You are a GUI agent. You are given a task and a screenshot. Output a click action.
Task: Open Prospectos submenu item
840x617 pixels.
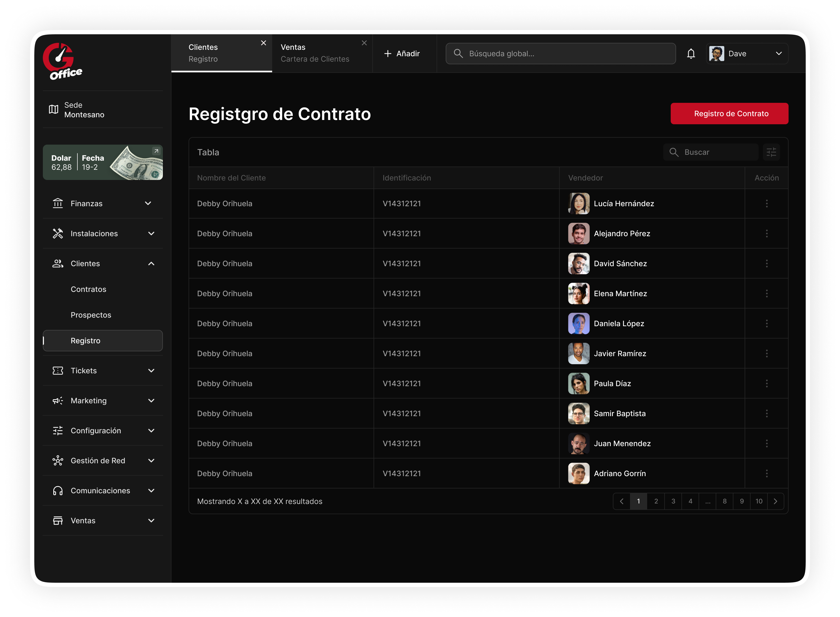point(91,315)
